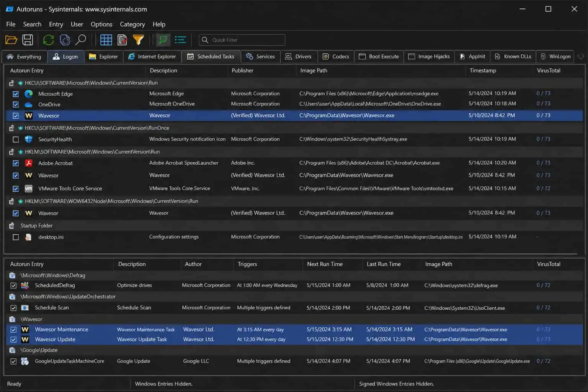Click the Wavesor Maintenance W icon

pyautogui.click(x=25, y=329)
